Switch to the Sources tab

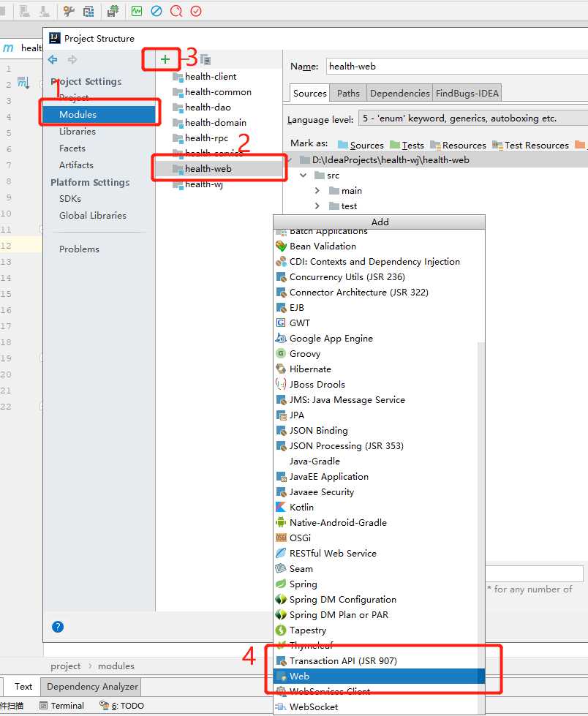click(x=309, y=93)
